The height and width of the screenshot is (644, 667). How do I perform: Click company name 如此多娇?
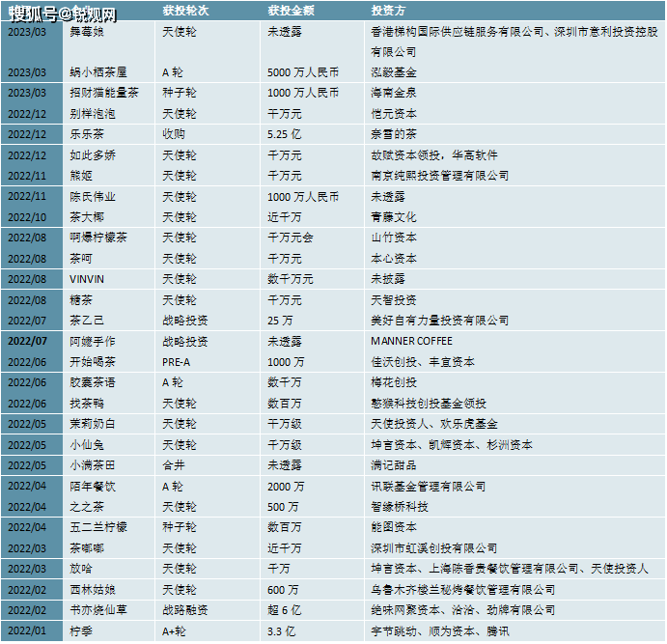click(93, 155)
